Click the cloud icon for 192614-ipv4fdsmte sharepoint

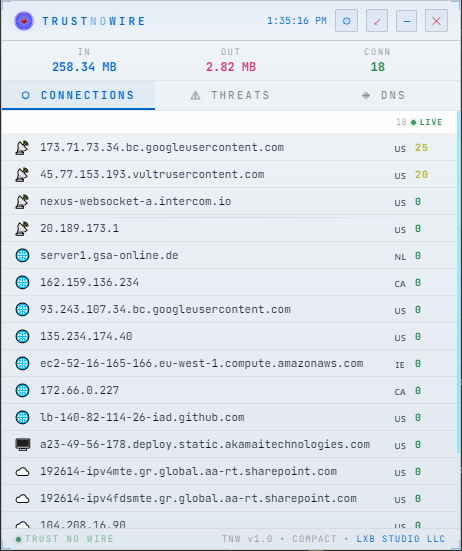click(22, 499)
